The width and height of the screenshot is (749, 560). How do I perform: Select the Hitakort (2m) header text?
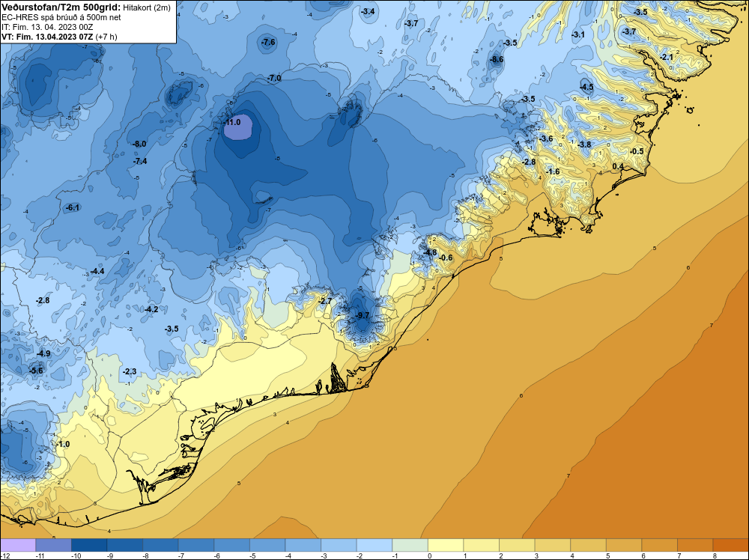[147, 7]
